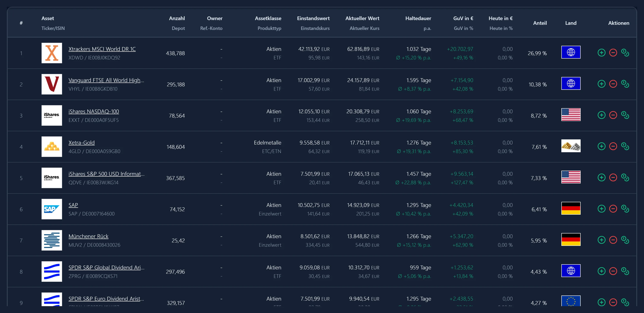
Task: Sort by the GuV in € header
Action: coord(463,18)
